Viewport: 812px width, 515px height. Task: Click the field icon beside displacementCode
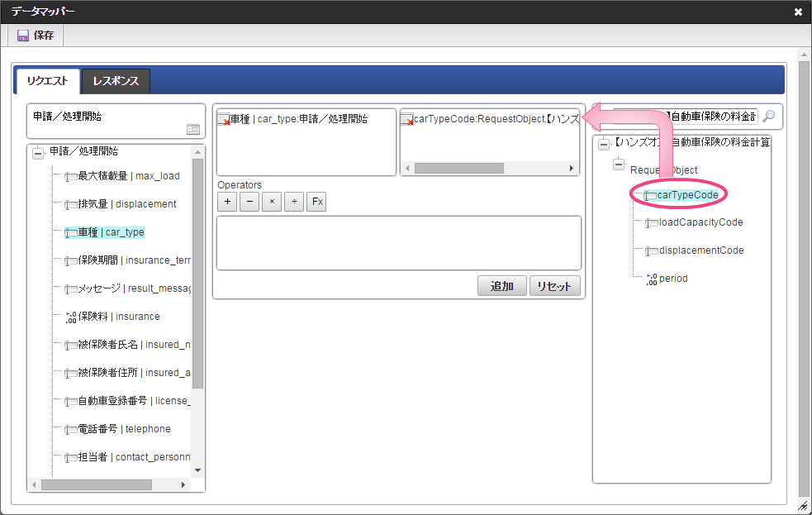tap(652, 251)
